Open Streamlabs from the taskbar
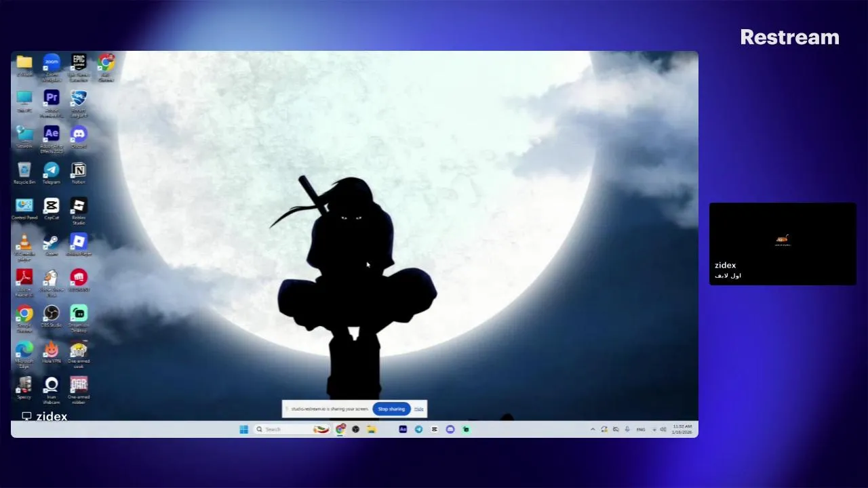Viewport: 868px width, 488px height. tap(466, 429)
